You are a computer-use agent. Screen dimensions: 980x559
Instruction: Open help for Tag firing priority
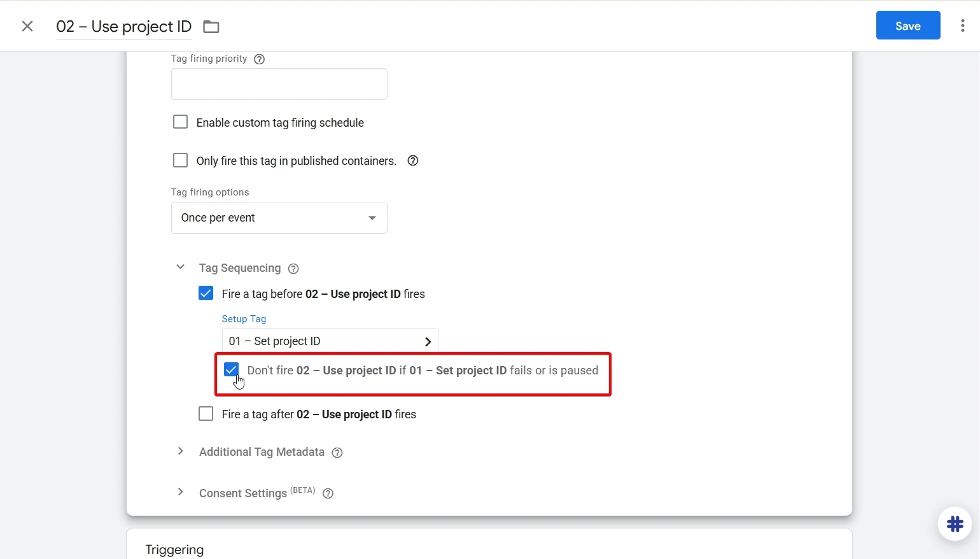point(259,59)
